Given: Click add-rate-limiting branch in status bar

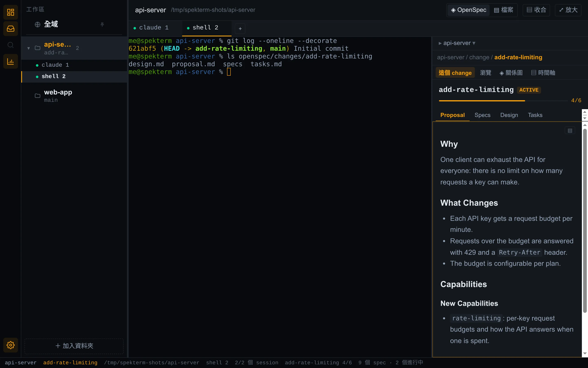Looking at the screenshot, I should (x=70, y=363).
